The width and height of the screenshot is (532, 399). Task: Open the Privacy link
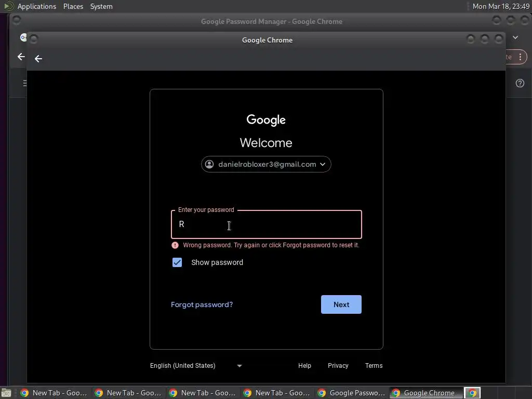tap(338, 365)
